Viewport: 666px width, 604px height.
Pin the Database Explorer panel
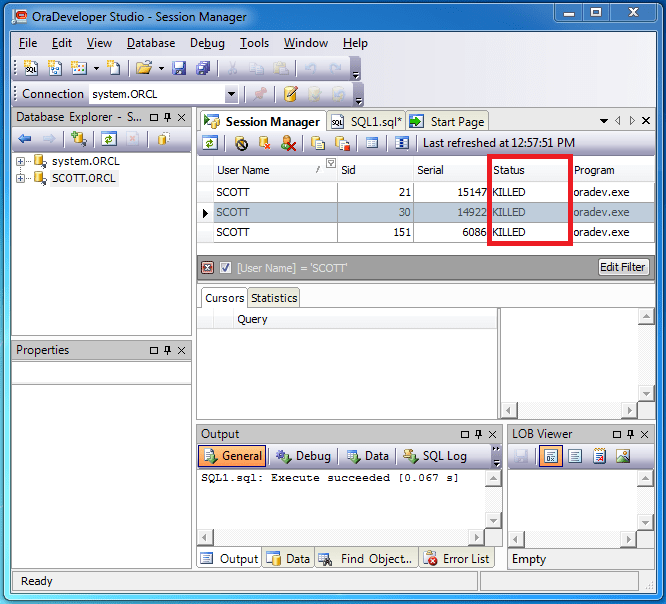point(168,117)
